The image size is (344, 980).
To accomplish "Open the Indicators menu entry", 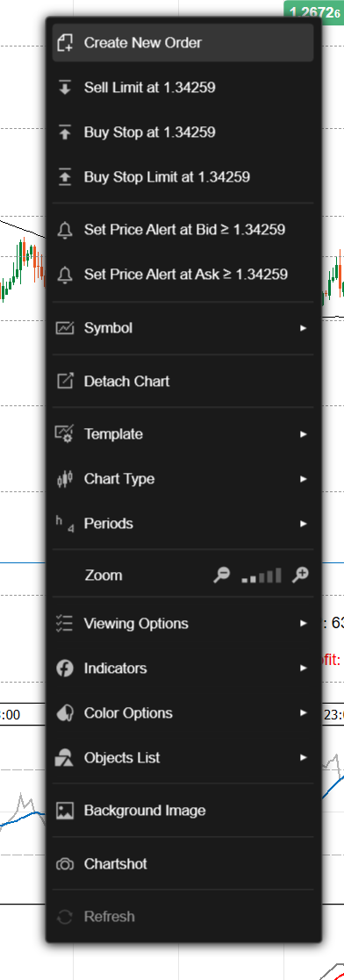I will pyautogui.click(x=183, y=669).
